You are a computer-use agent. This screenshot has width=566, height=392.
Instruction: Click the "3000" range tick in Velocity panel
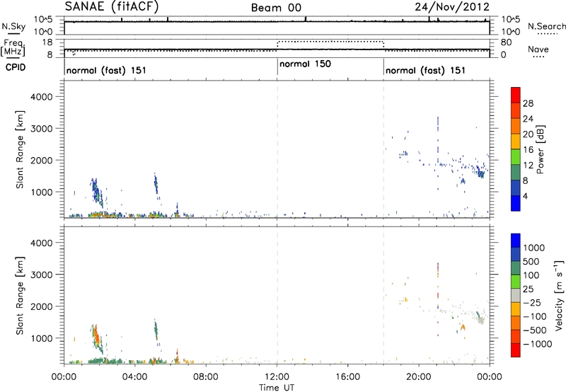[x=42, y=275]
